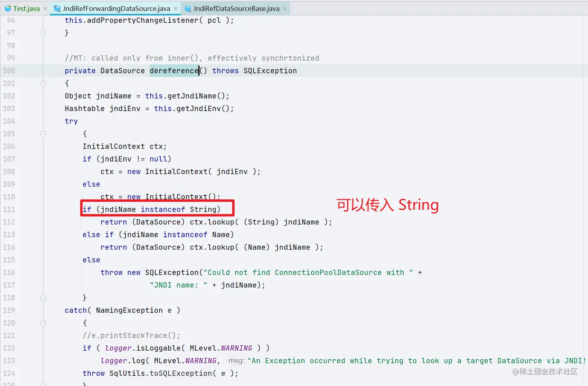Image resolution: width=588 pixels, height=386 pixels.
Task: Click '(Name) jndiName' on line 114
Action: (x=277, y=247)
